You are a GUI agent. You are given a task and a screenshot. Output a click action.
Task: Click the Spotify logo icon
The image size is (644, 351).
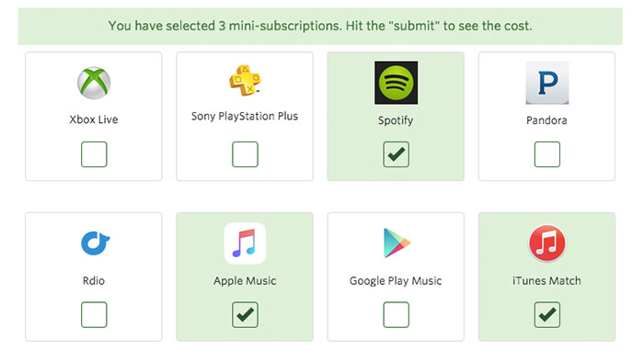tap(396, 83)
